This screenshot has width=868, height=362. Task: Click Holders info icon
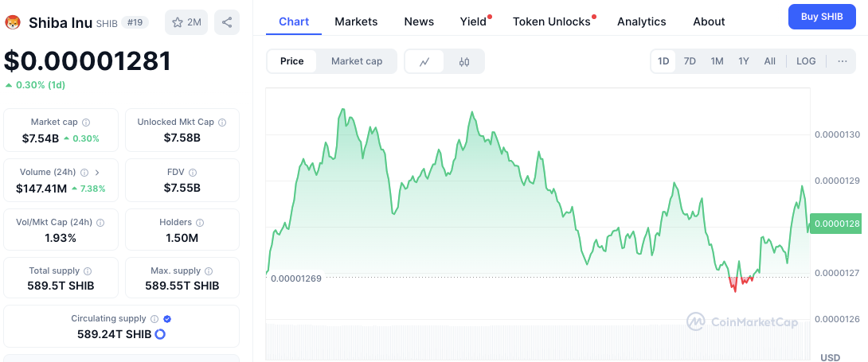pos(200,223)
